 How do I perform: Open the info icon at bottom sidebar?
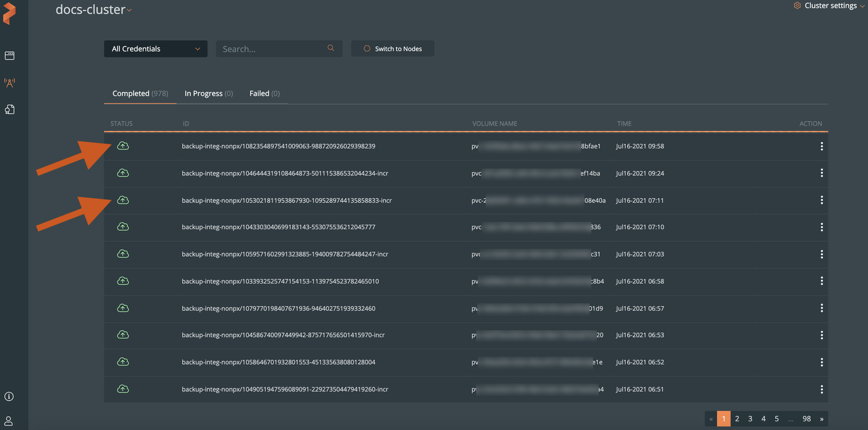click(x=9, y=396)
